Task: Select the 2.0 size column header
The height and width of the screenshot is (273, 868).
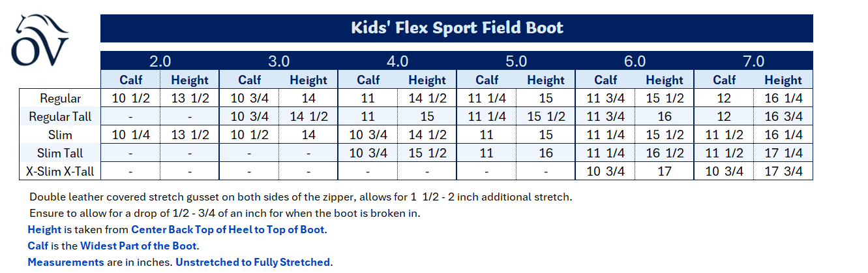Action: coord(160,61)
